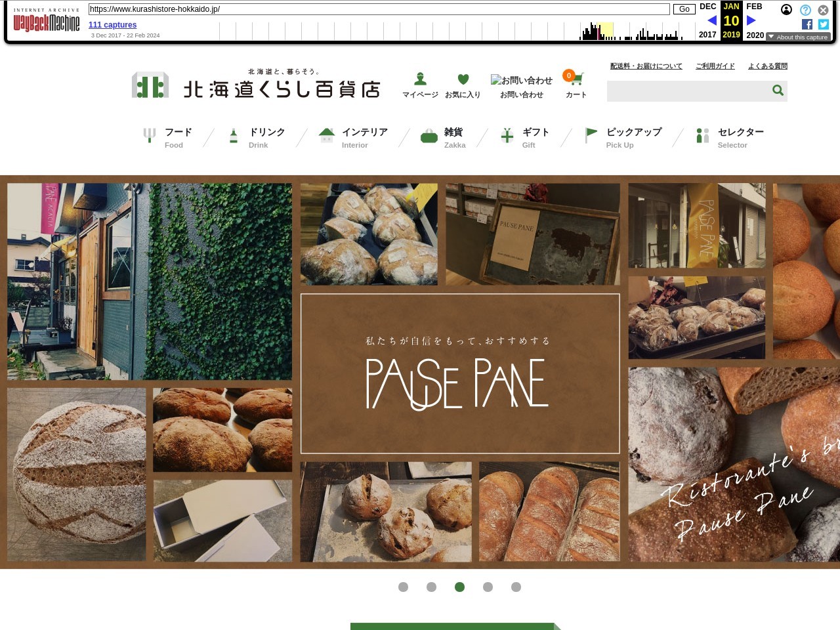
Task: Click the large round loaf photo
Action: point(77,474)
